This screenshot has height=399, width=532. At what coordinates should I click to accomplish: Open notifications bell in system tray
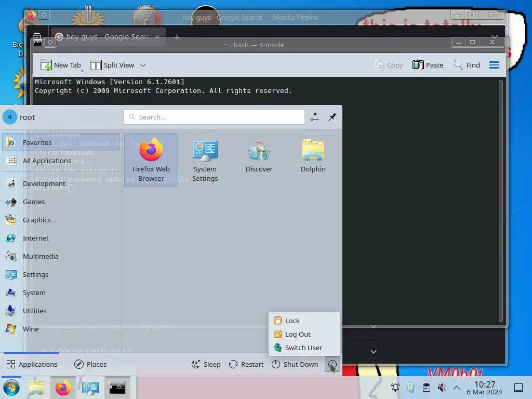395,388
